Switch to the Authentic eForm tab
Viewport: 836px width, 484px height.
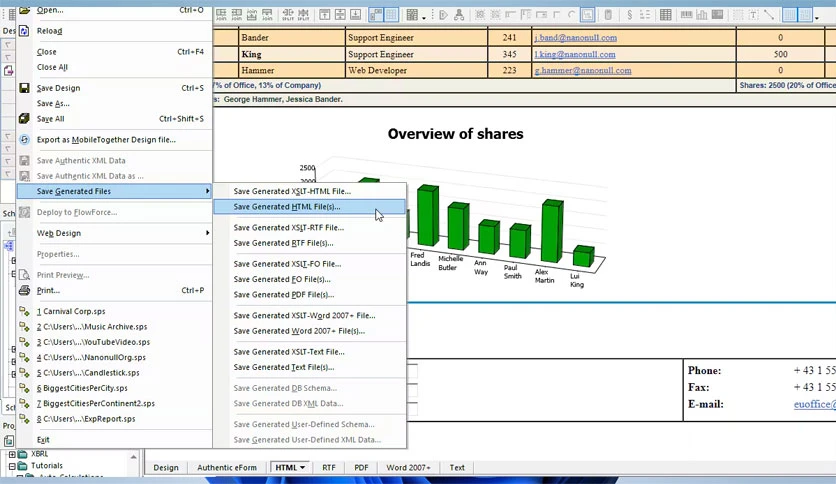point(227,467)
